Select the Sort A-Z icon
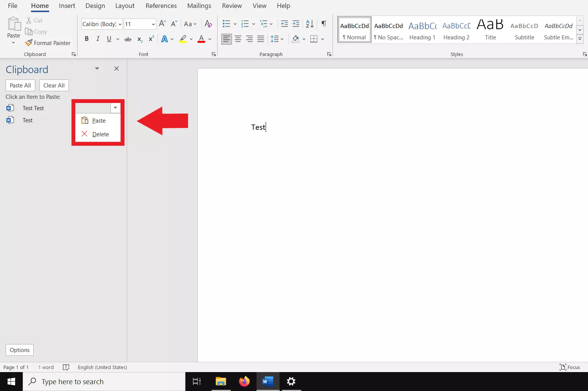The height and width of the screenshot is (391, 588). (310, 24)
